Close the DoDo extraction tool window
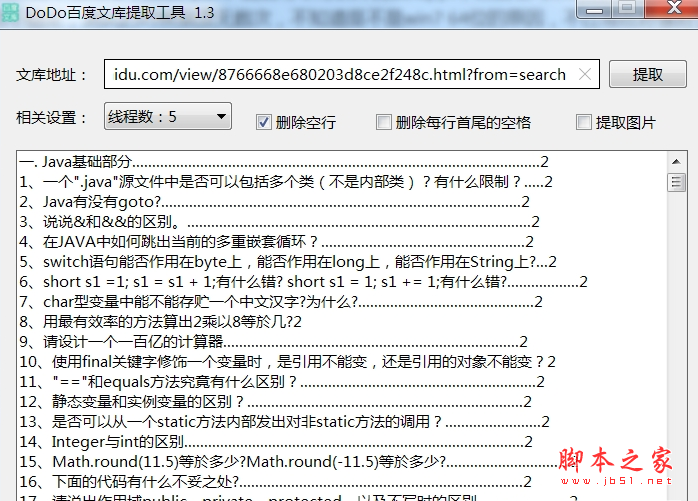 coord(673,8)
